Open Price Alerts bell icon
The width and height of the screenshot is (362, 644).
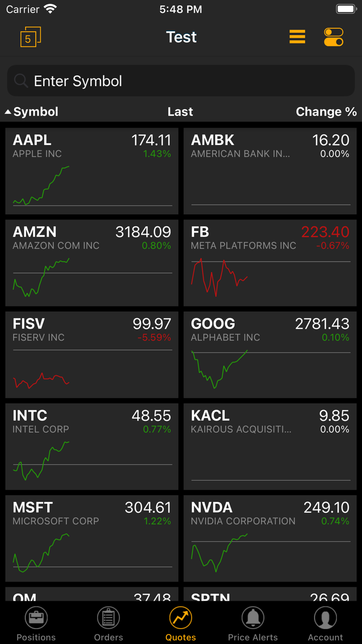coord(253,618)
